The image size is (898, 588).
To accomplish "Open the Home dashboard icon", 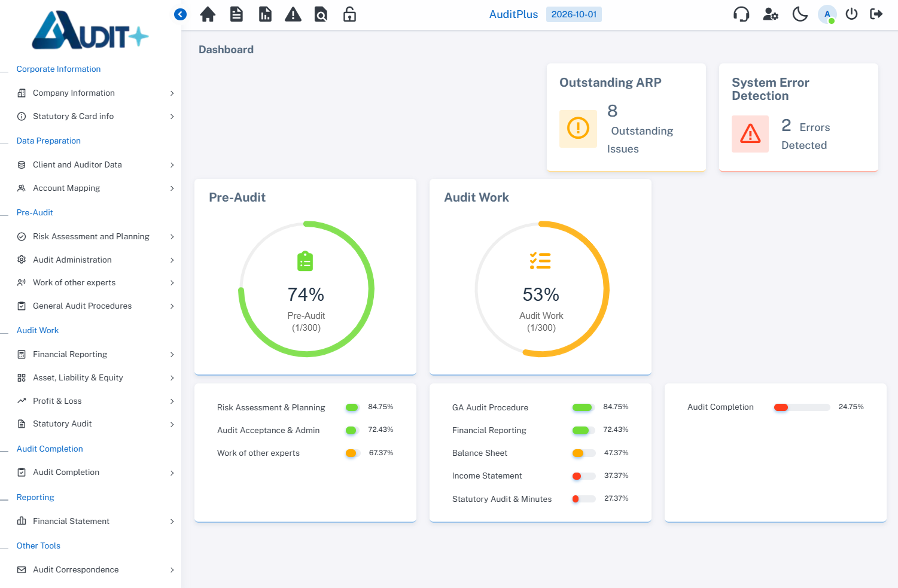I will coord(208,14).
